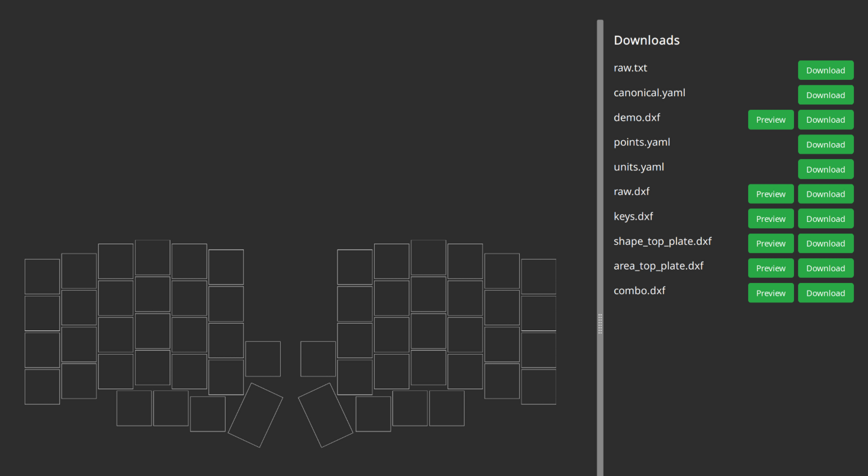Image resolution: width=868 pixels, height=476 pixels.
Task: Preview the combo.dxf file
Action: 771,292
